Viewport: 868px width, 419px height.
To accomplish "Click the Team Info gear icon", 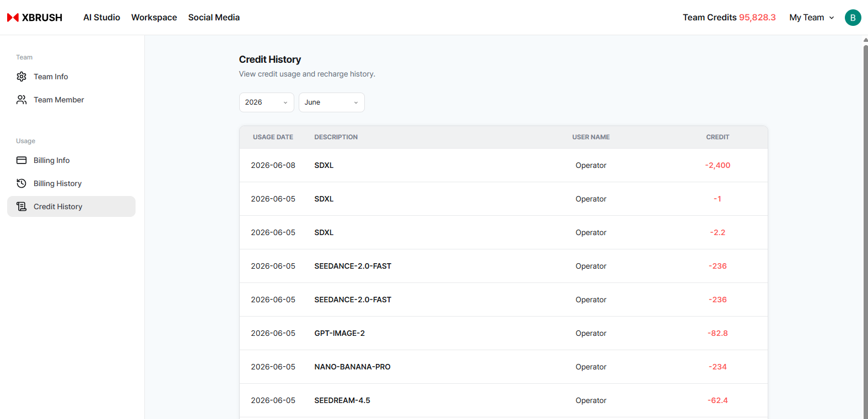I will [x=21, y=77].
